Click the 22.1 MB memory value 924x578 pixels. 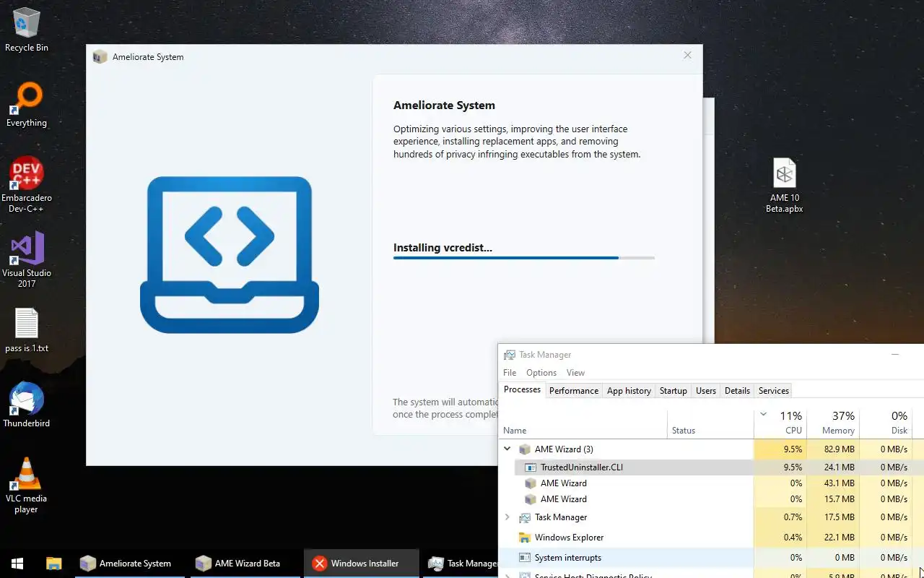[x=839, y=538]
